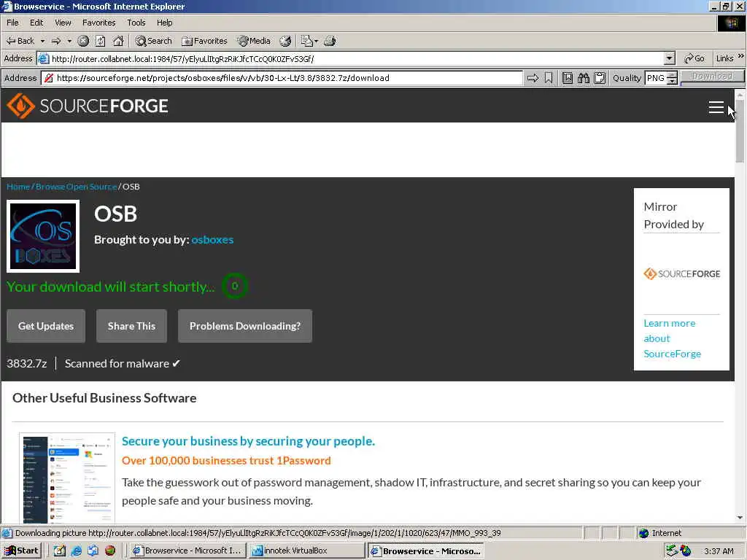
Task: Open the Back history dropdown arrow
Action: click(42, 41)
